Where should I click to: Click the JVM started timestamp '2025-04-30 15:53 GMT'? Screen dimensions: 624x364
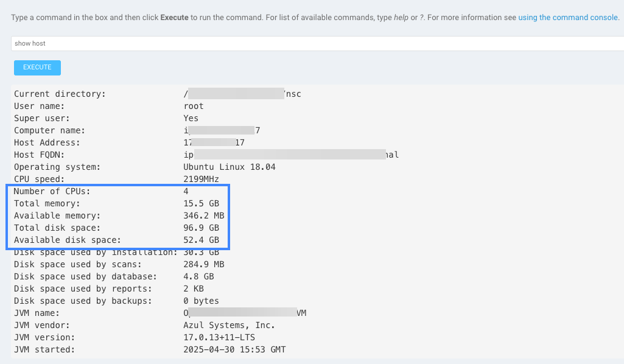pos(234,349)
